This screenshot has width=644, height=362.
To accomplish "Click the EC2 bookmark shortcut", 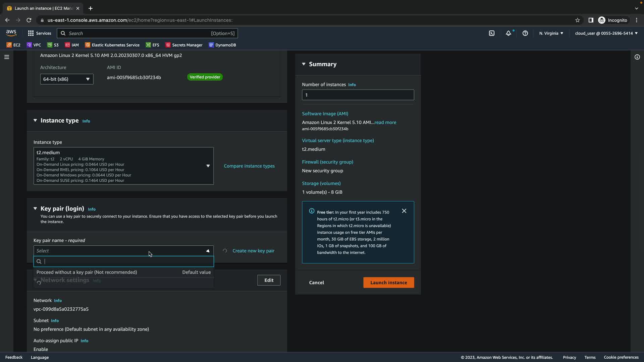I will [13, 45].
